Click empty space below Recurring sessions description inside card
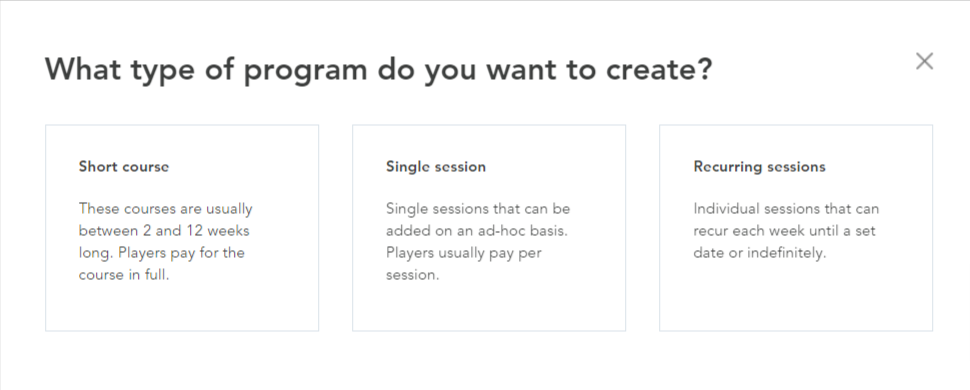The width and height of the screenshot is (970, 390). point(796,297)
